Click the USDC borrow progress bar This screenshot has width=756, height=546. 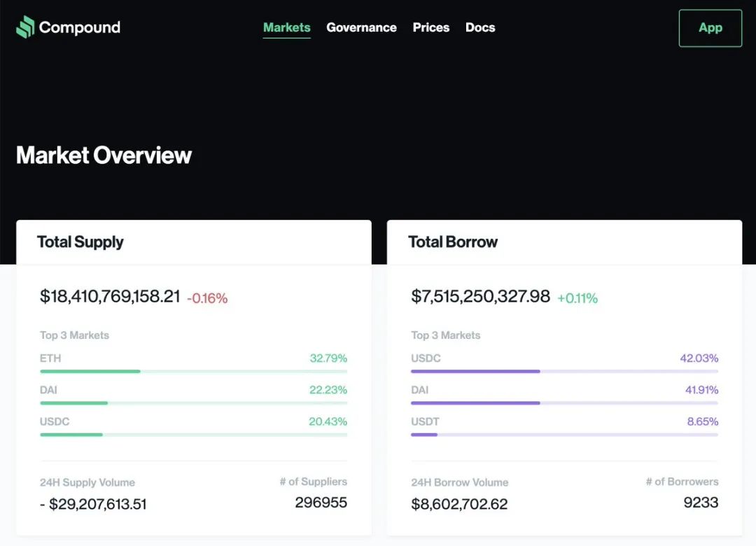565,372
